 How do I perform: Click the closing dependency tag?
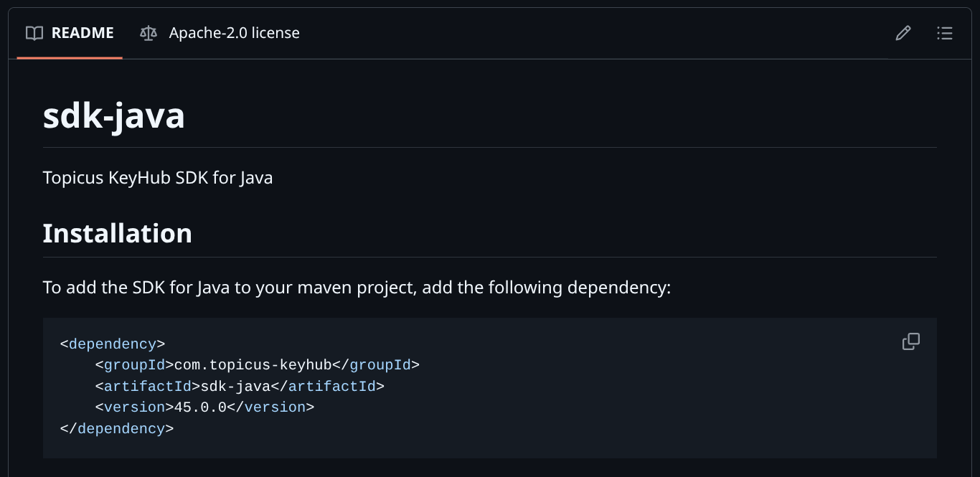pyautogui.click(x=118, y=429)
